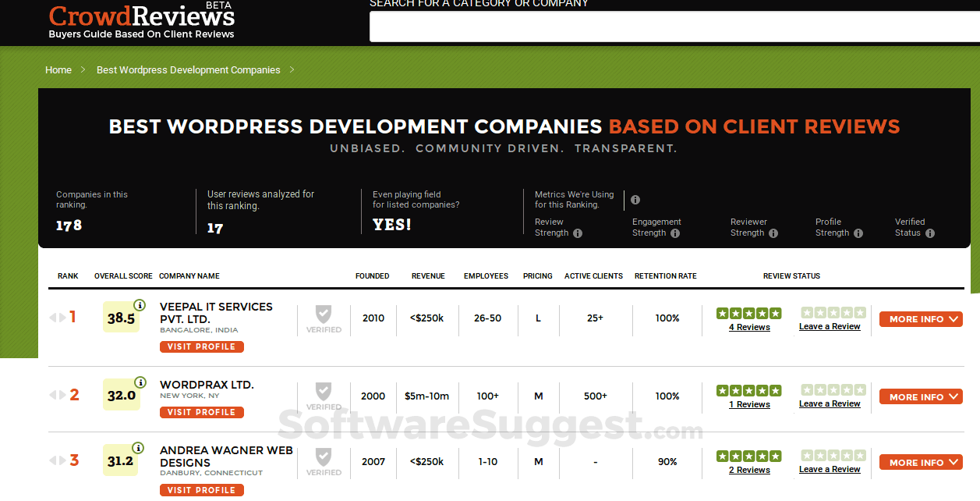980x501 pixels.
Task: Open the info icon beside Engagement Strength
Action: (x=675, y=233)
